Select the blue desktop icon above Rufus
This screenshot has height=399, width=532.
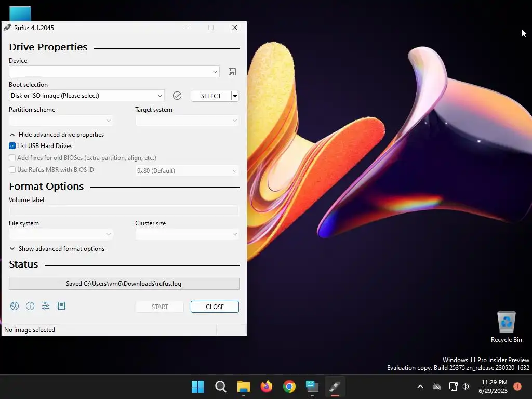[x=20, y=14]
